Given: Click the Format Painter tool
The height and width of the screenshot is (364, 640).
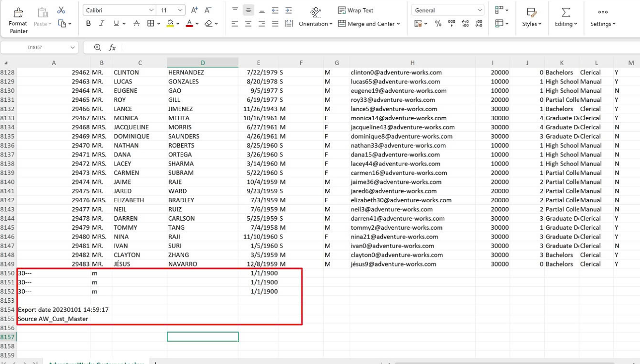Looking at the screenshot, I should (x=18, y=19).
